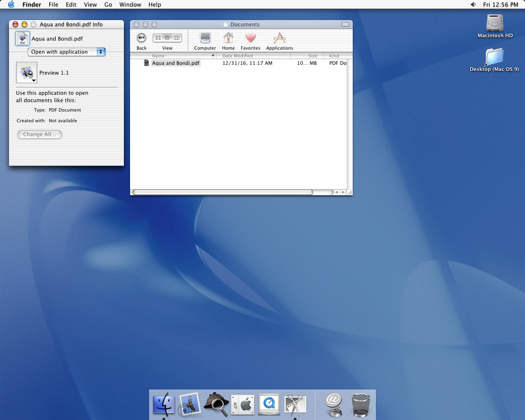Switch Documents window to column view

pos(177,38)
